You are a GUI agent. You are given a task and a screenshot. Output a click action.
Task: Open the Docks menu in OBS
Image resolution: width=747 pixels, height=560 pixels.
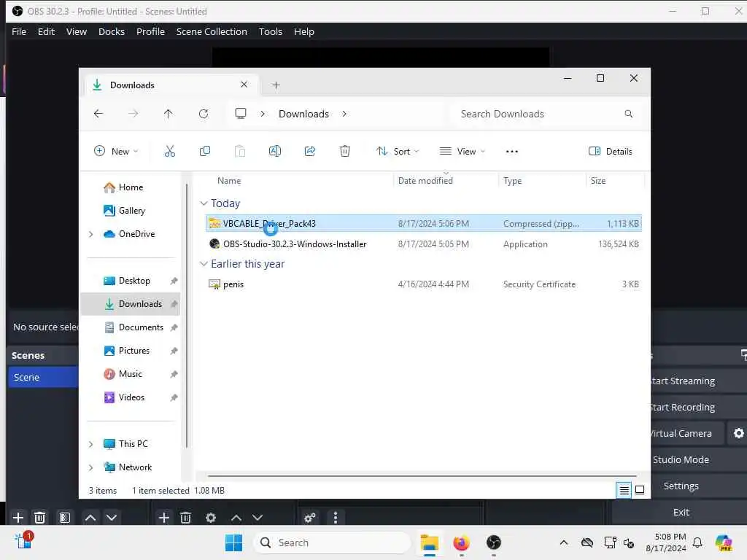[x=112, y=32]
